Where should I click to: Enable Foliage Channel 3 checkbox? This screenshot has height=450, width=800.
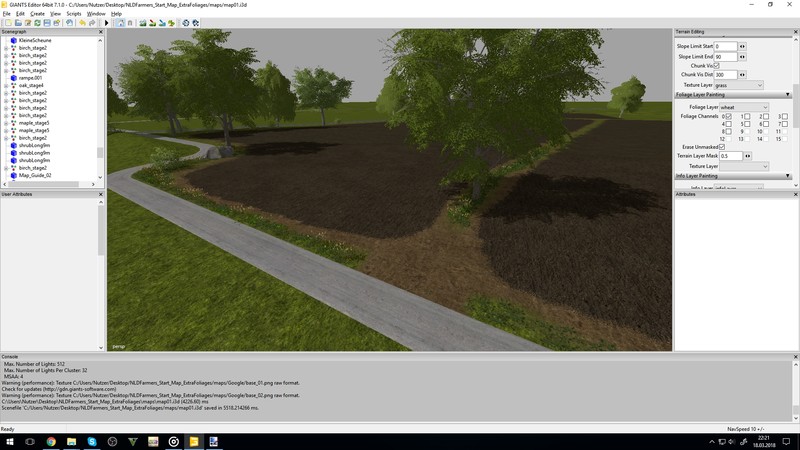click(x=785, y=117)
